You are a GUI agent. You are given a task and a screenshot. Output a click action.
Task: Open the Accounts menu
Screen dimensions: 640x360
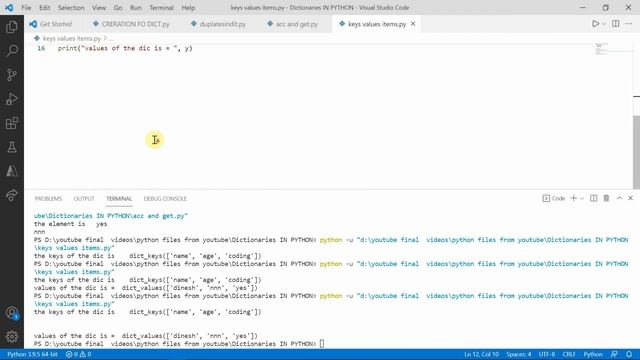point(12,313)
